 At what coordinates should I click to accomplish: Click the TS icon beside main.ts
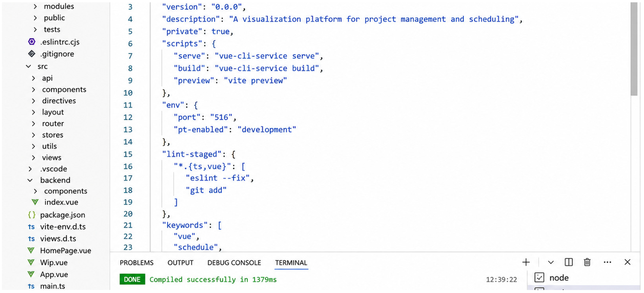click(31, 286)
